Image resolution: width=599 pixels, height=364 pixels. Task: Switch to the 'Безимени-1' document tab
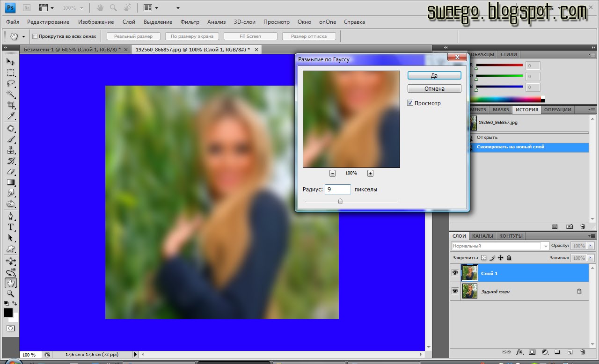point(75,49)
